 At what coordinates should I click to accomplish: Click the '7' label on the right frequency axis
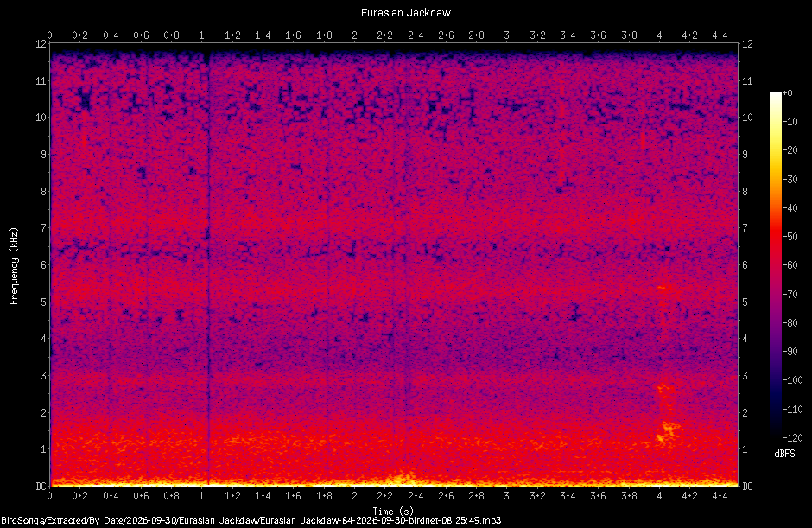pyautogui.click(x=745, y=228)
